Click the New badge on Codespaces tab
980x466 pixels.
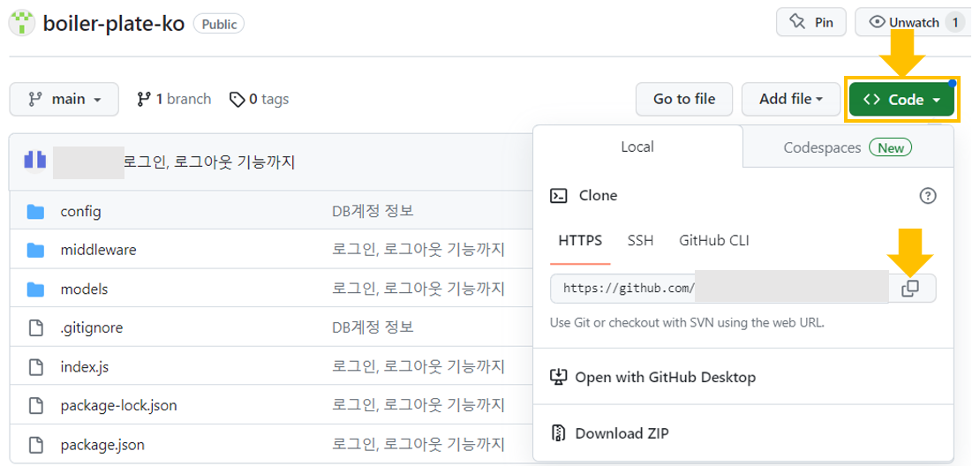(x=891, y=148)
